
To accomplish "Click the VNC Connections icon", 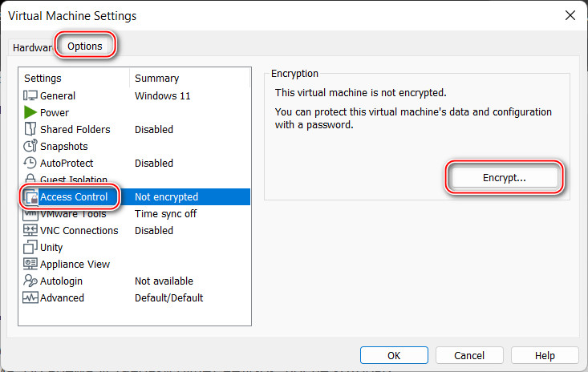I will point(30,230).
